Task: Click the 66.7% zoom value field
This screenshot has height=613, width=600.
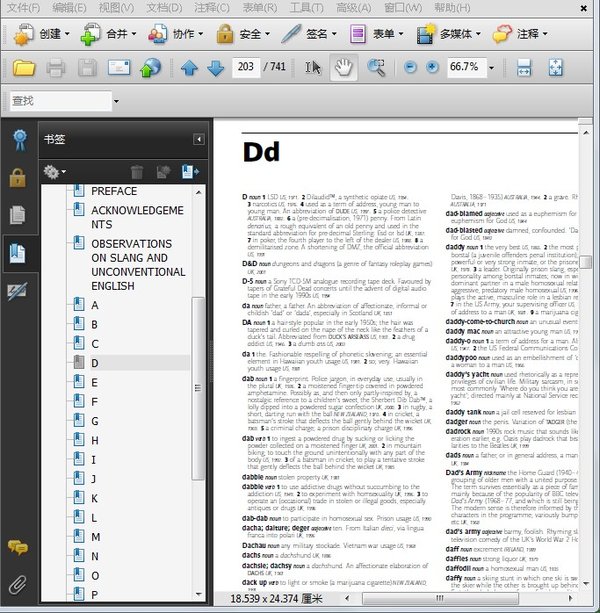Action: tap(466, 67)
